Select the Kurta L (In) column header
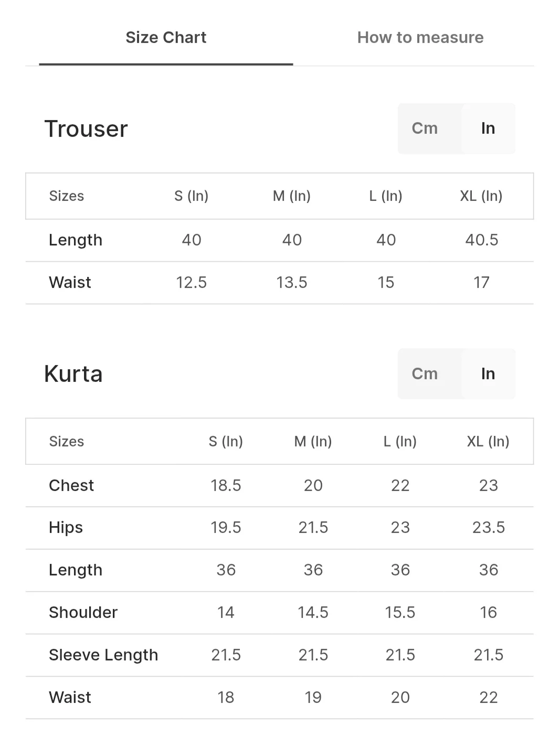 tap(400, 442)
